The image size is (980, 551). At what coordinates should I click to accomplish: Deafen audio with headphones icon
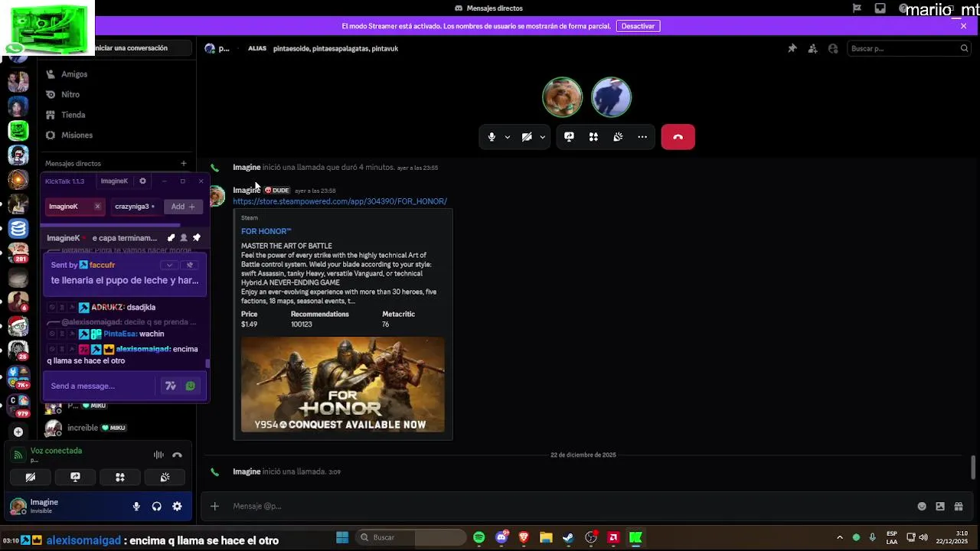157,506
